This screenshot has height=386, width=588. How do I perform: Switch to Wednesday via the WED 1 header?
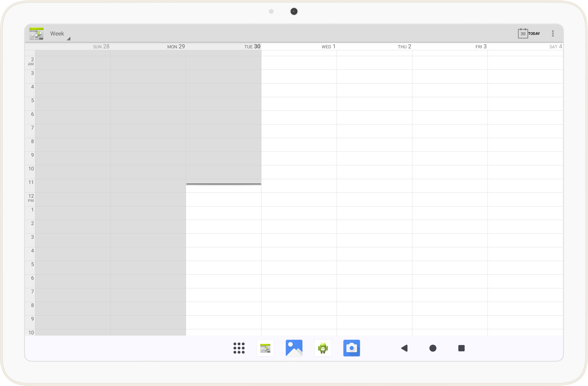(329, 46)
